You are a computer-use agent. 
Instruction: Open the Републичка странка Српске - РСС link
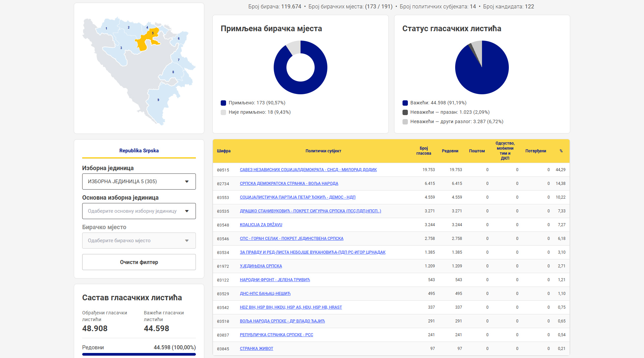[x=276, y=335]
